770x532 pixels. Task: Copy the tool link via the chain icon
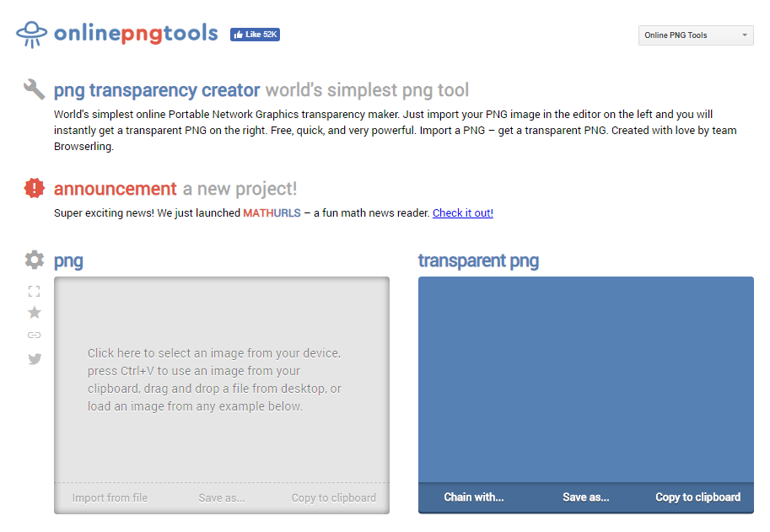coord(35,335)
